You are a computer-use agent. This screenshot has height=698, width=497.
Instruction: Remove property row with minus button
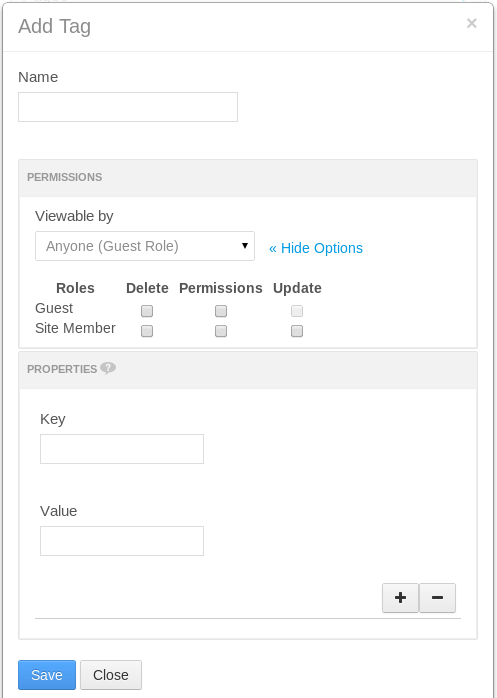[437, 598]
